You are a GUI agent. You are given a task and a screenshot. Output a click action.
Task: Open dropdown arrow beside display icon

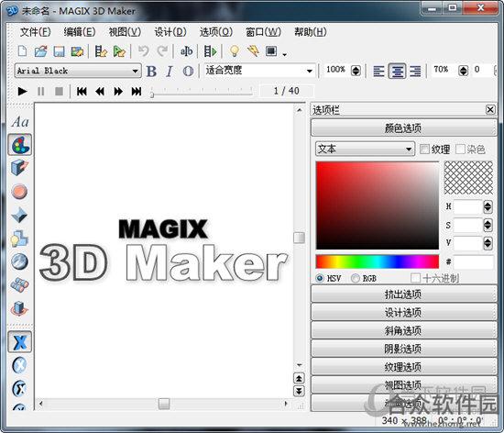[284, 55]
